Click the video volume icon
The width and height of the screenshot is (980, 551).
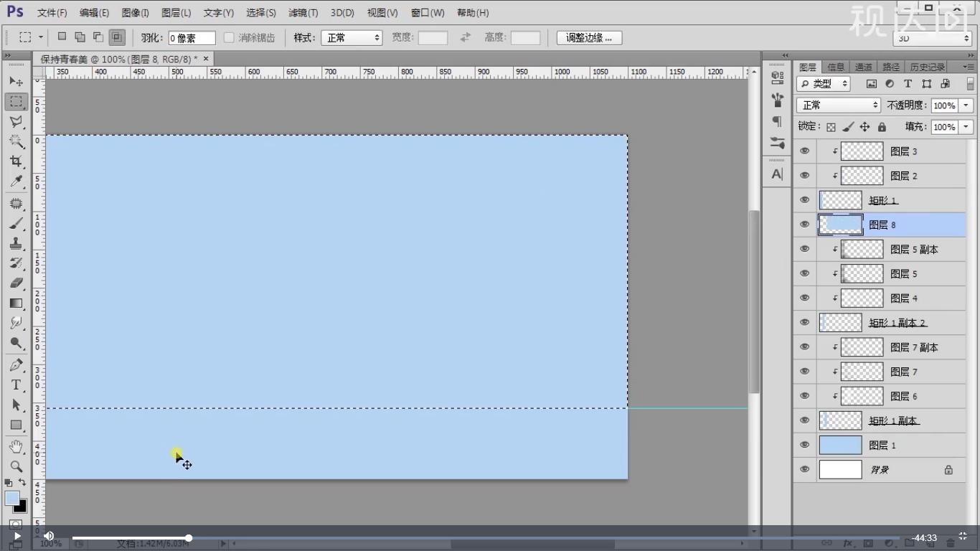tap(49, 536)
